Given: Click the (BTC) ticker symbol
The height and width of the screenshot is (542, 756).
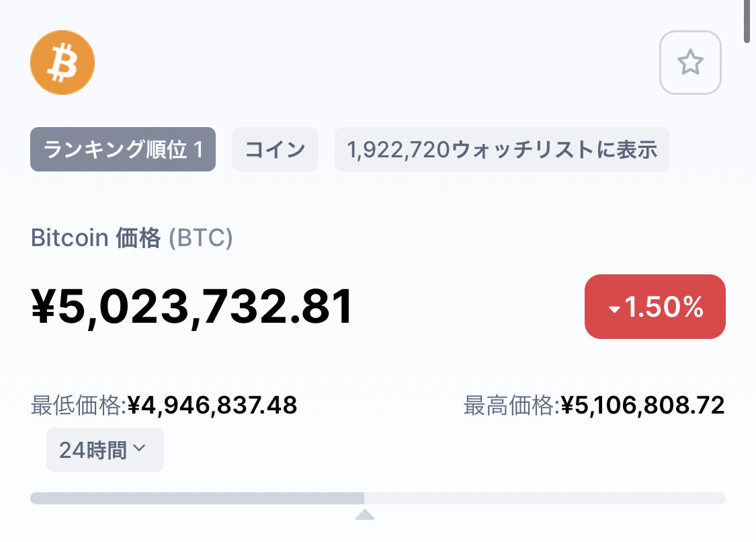Looking at the screenshot, I should 200,238.
